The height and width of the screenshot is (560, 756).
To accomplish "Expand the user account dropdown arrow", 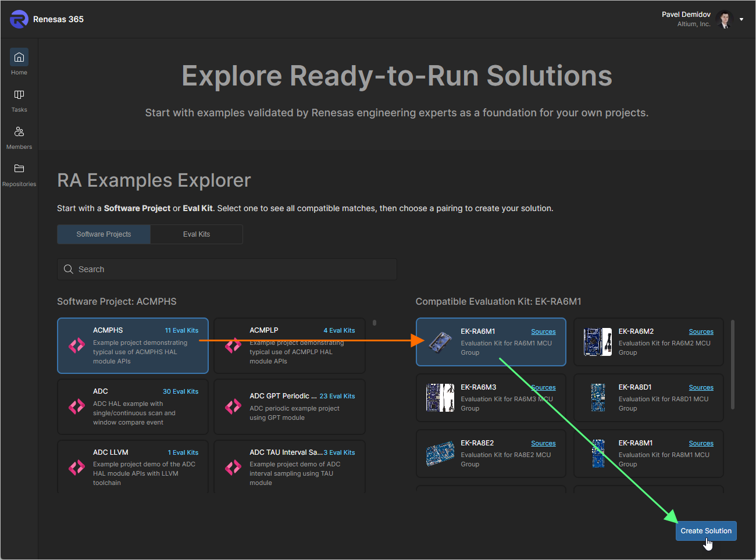I will click(741, 19).
